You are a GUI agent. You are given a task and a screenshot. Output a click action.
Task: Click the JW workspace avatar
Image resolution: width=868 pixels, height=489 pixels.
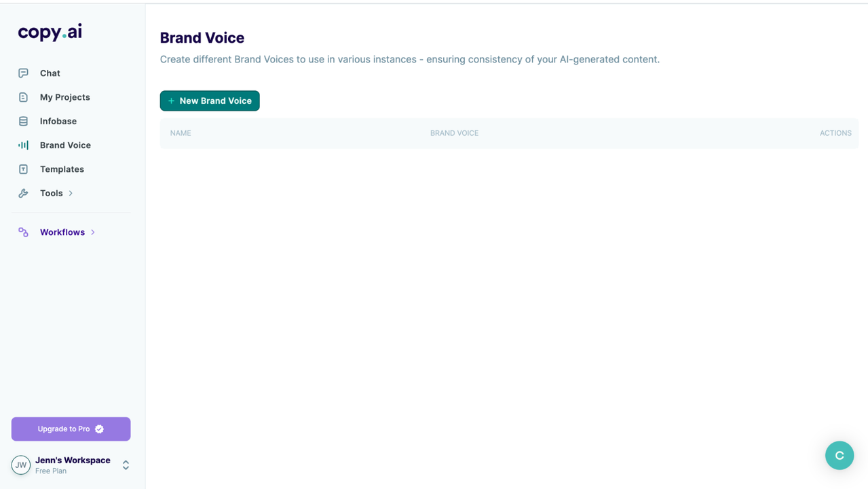21,465
